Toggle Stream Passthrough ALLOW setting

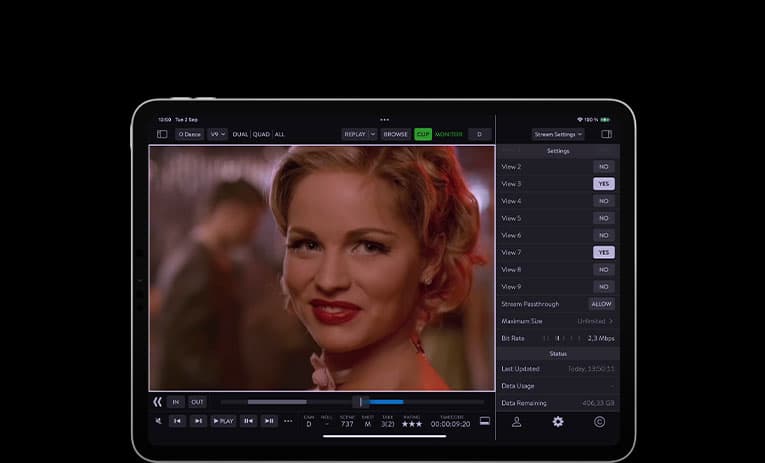pyautogui.click(x=601, y=304)
